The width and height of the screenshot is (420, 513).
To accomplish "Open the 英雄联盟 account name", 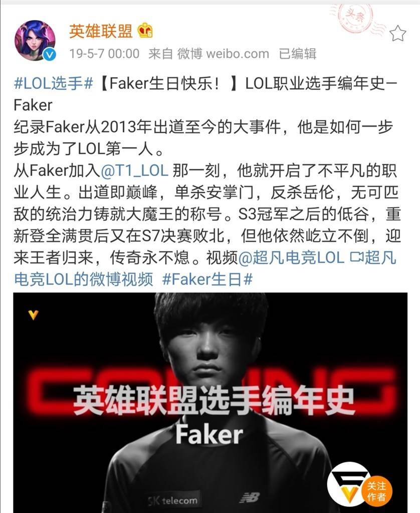I will pyautogui.click(x=101, y=31).
